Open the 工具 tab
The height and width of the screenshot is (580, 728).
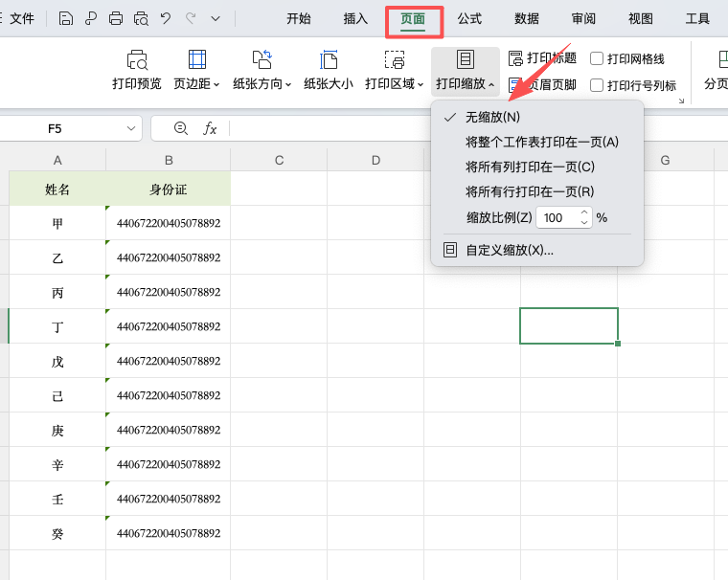tap(697, 18)
